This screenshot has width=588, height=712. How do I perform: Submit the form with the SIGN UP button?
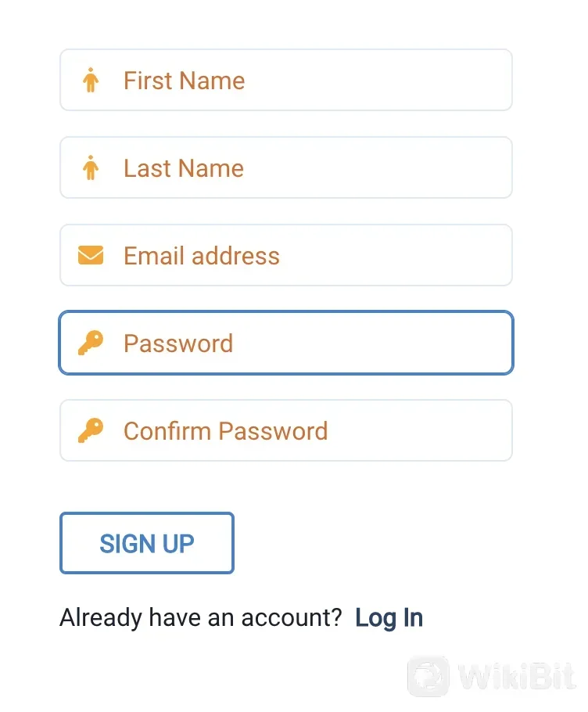tap(147, 543)
